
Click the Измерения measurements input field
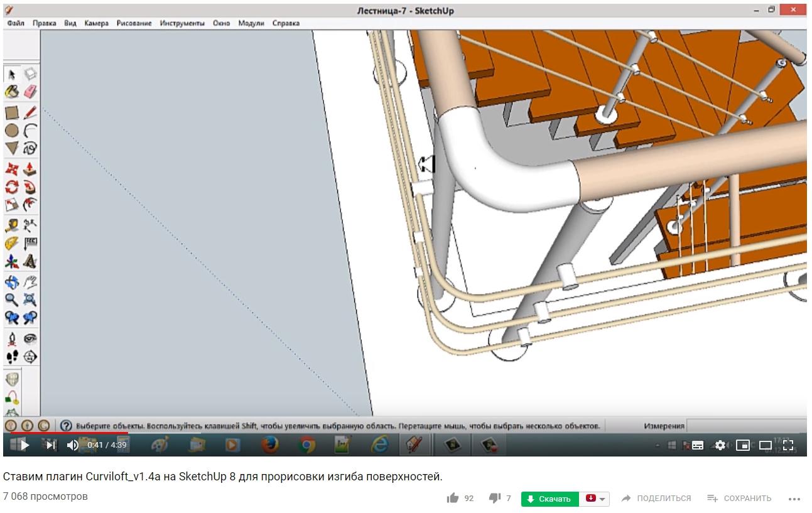(745, 426)
